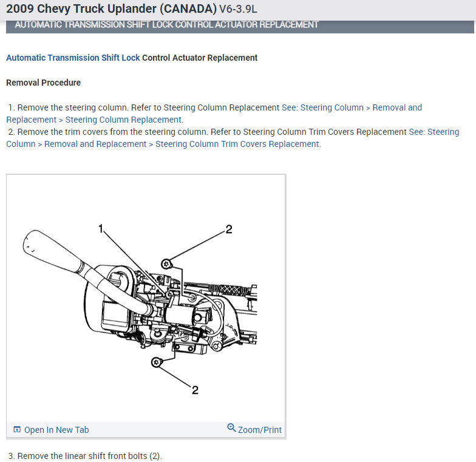
Task: Select the Zoom/Print text link
Action: pos(260,430)
